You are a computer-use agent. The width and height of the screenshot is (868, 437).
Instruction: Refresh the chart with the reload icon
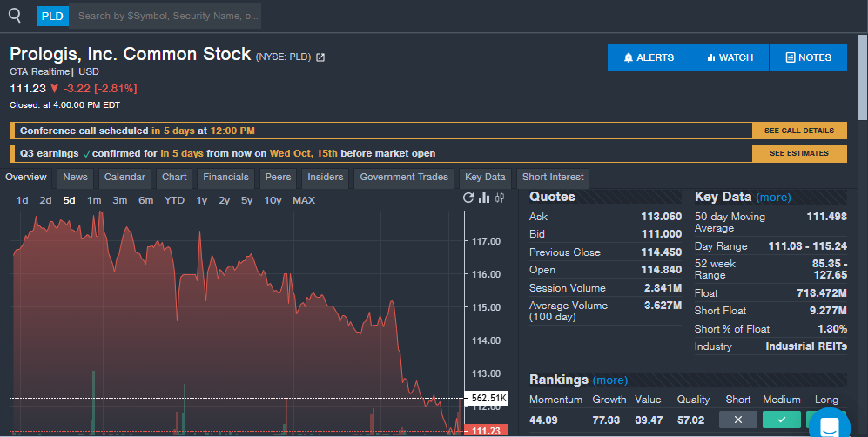(468, 198)
